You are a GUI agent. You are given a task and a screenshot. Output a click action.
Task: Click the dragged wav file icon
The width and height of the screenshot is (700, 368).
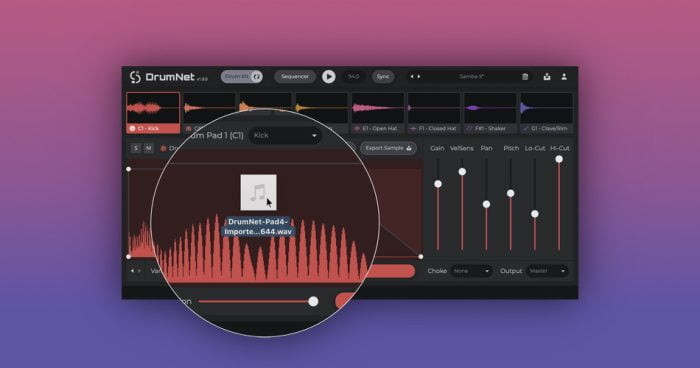(258, 192)
